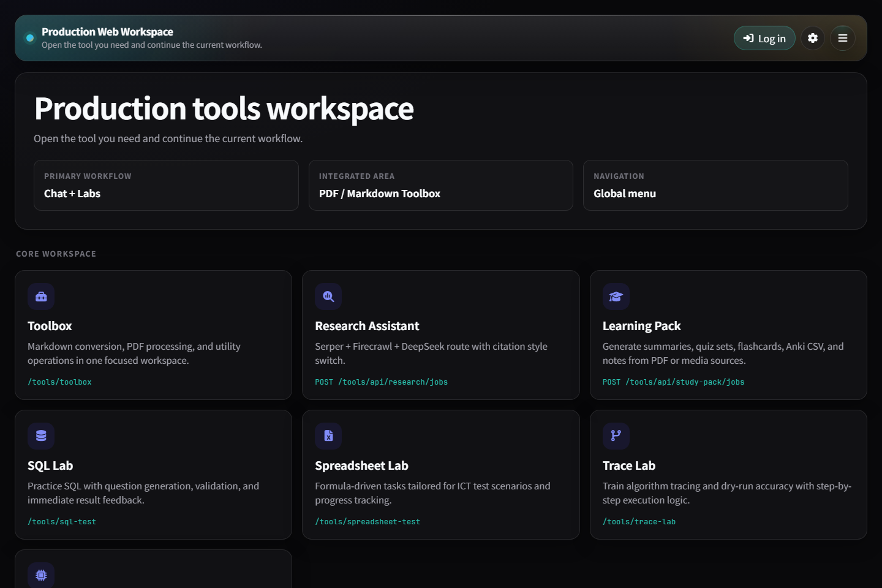Open the SQL Lab card title
This screenshot has width=882, height=588.
pyautogui.click(x=50, y=466)
